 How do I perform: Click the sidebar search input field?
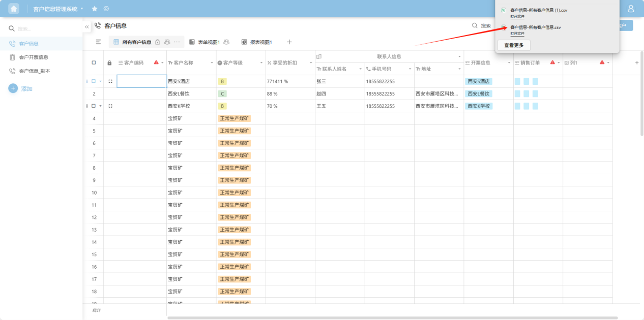[46, 28]
